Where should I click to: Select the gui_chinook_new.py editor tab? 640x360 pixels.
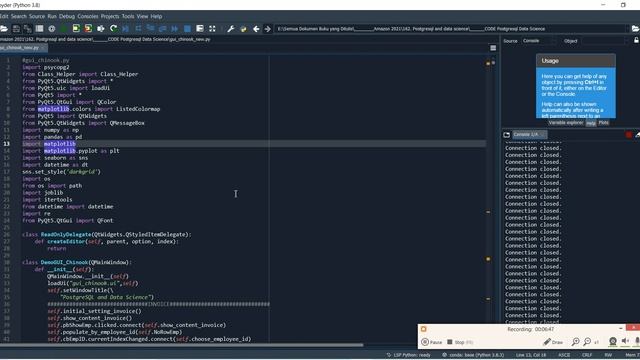(23, 48)
